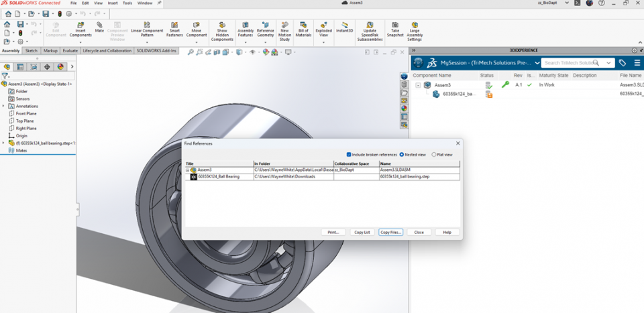
Task: Click the Help button in Find References
Action: (x=447, y=232)
